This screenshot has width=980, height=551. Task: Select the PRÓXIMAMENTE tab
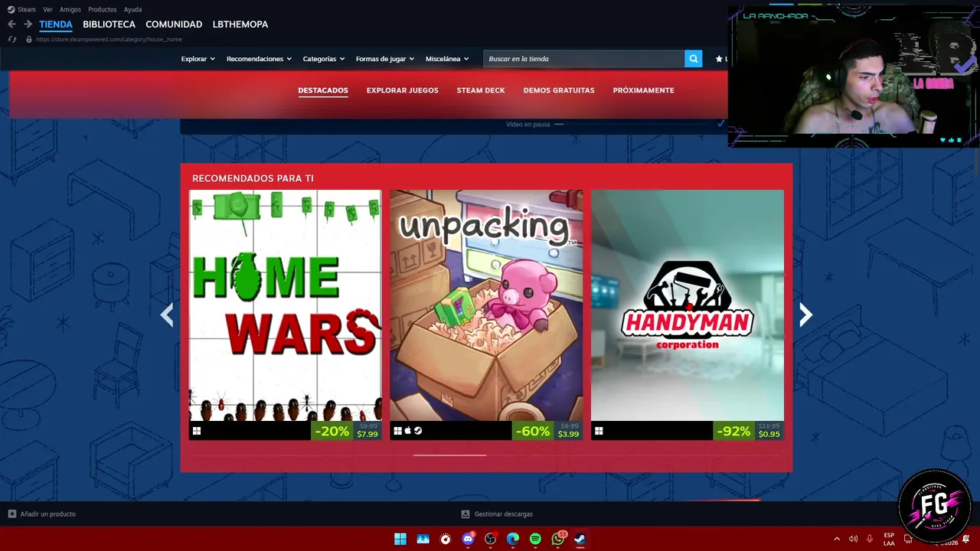coord(644,90)
